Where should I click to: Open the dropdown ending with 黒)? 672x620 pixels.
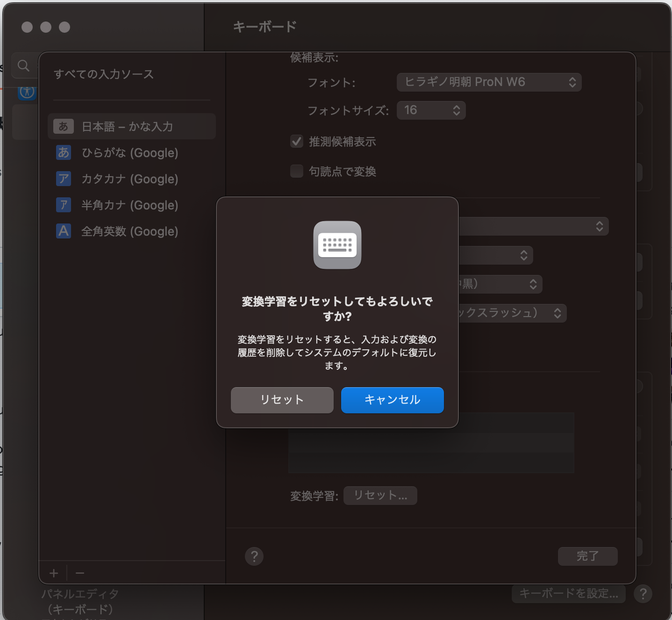(500, 284)
